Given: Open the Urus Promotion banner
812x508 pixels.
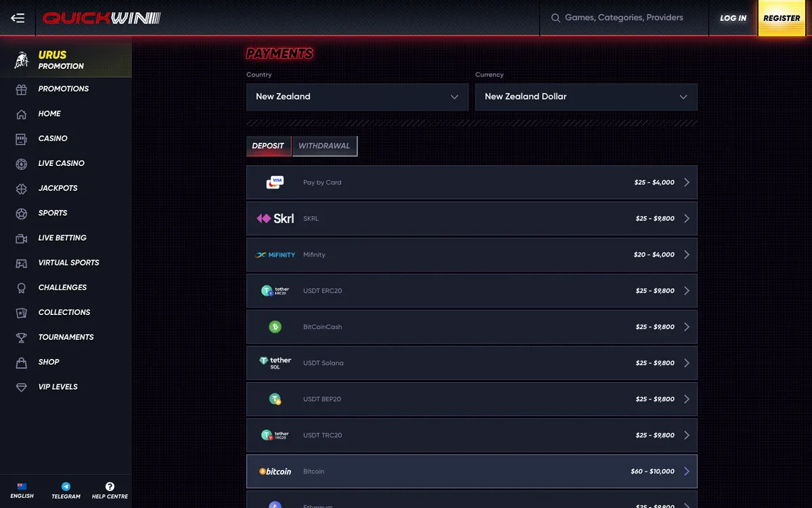Looking at the screenshot, I should pyautogui.click(x=66, y=60).
